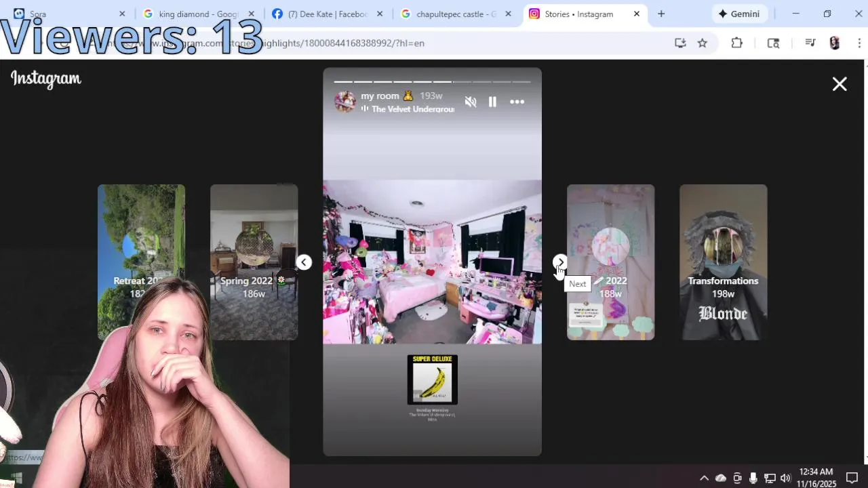Pause the playing story
868x488 pixels.
pyautogui.click(x=492, y=102)
